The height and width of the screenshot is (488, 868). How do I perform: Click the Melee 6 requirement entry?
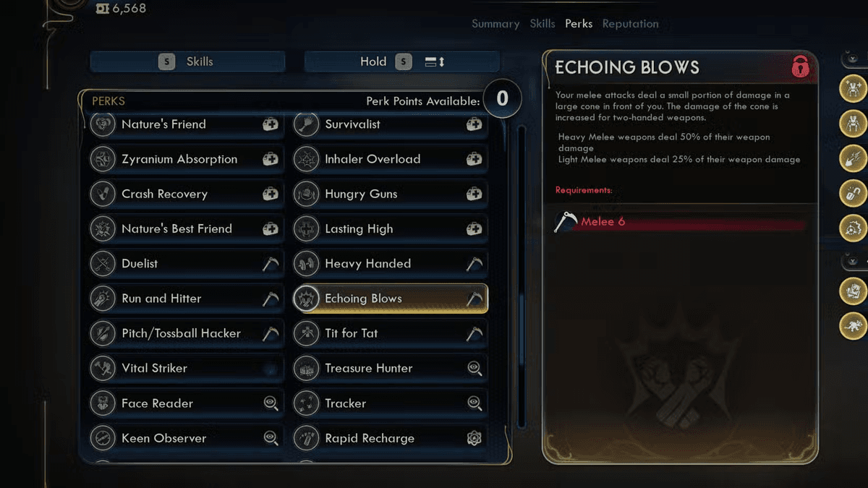[603, 222]
